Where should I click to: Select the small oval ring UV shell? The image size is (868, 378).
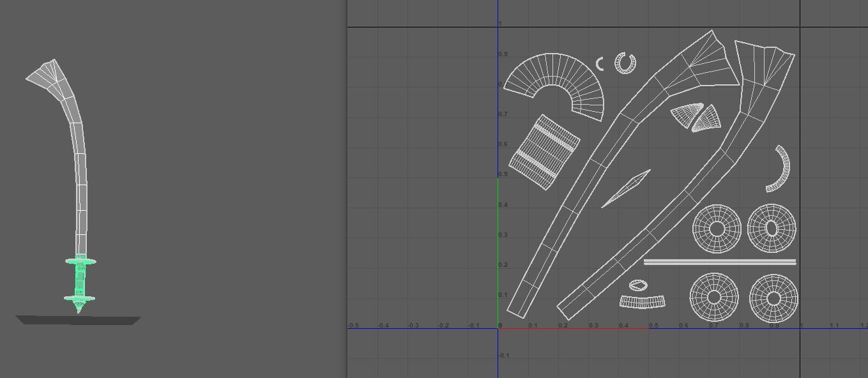pyautogui.click(x=638, y=285)
